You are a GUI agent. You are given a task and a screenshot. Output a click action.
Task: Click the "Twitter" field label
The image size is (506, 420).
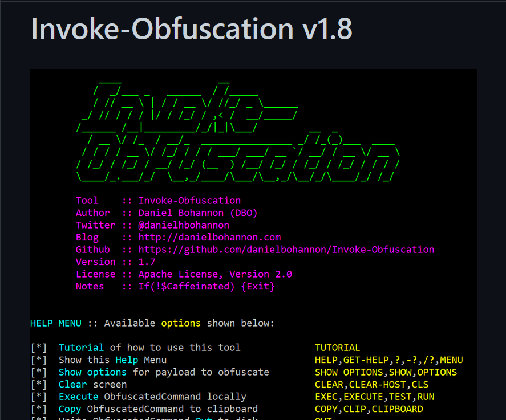(x=95, y=225)
